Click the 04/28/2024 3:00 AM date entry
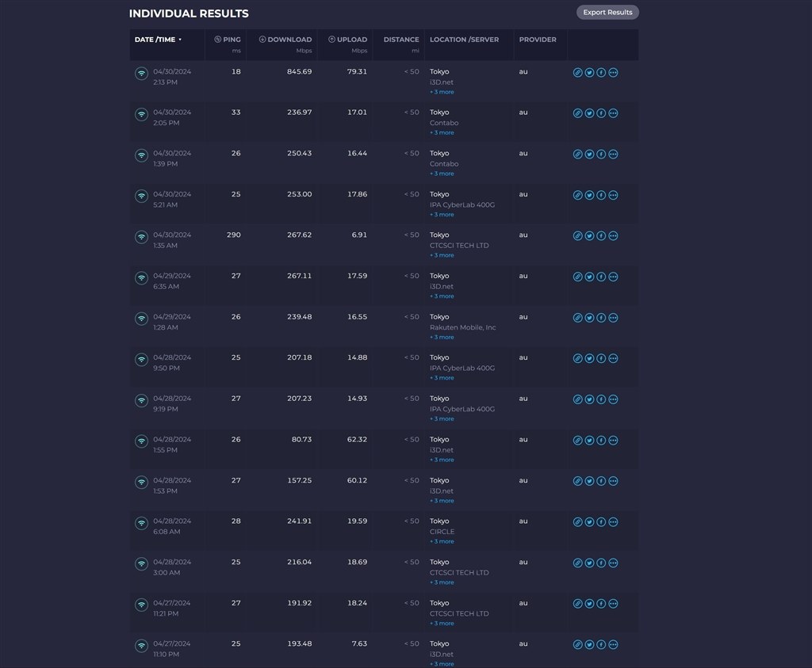812x668 pixels. (x=172, y=567)
